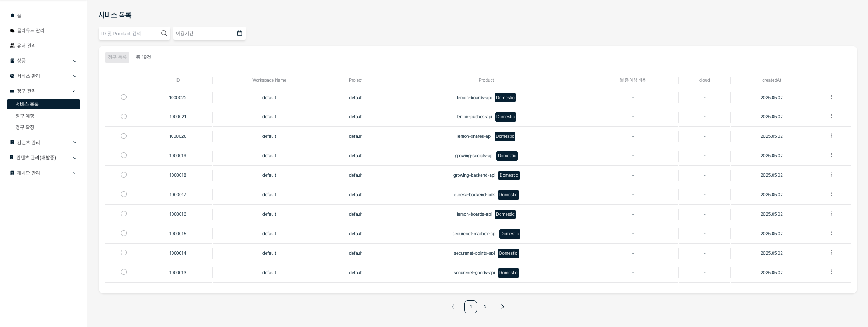
Task: Open more options for row 1000014
Action: point(831,253)
